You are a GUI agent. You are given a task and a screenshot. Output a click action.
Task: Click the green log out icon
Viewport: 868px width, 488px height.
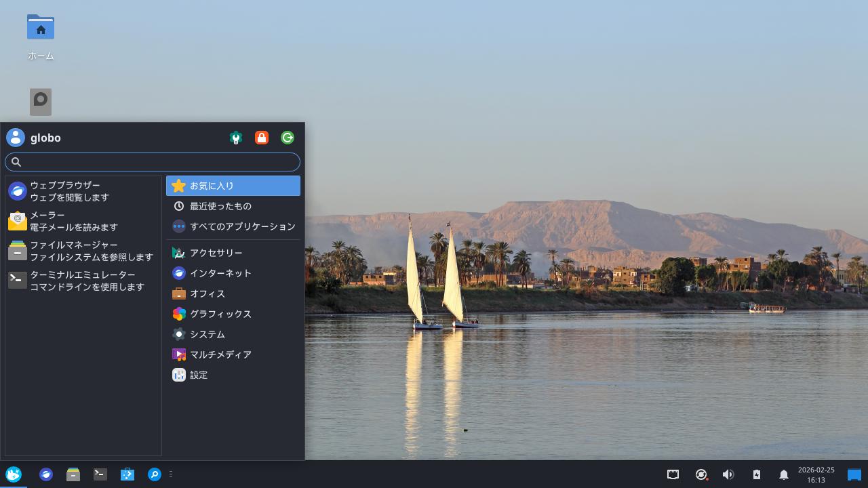(288, 138)
